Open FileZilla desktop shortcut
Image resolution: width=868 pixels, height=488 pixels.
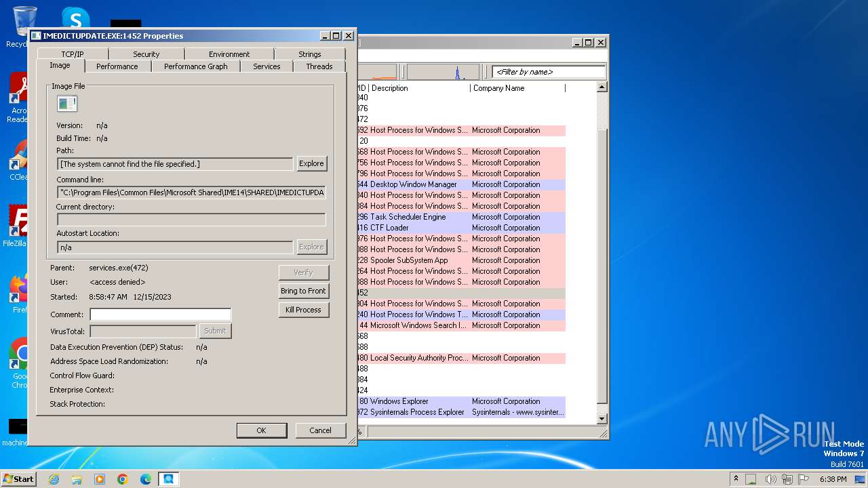[16, 226]
